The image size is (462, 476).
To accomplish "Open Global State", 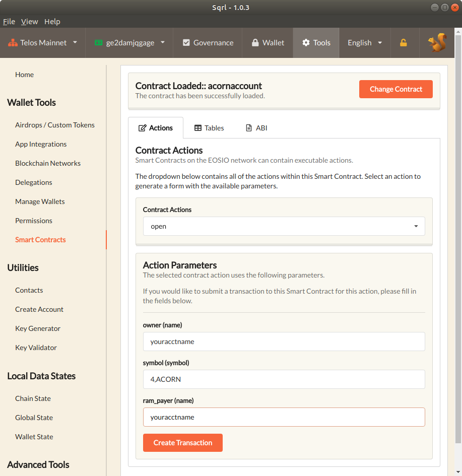I will coord(34,418).
